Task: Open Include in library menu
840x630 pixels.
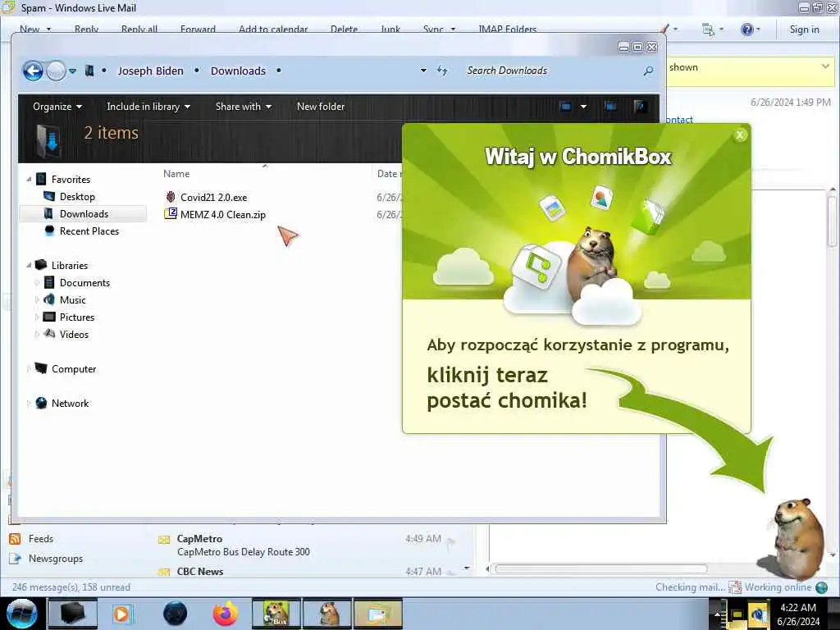Action: [148, 107]
